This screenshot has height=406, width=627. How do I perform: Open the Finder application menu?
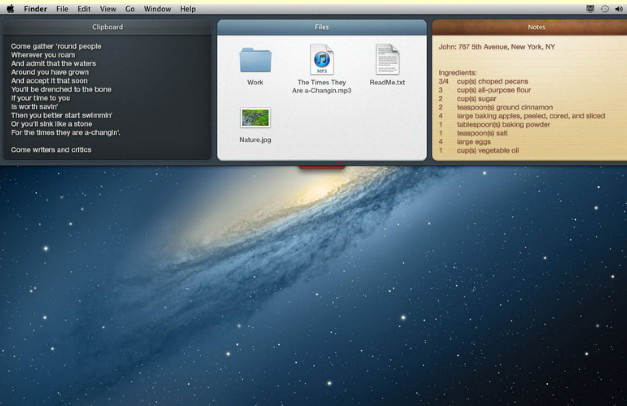tap(35, 8)
